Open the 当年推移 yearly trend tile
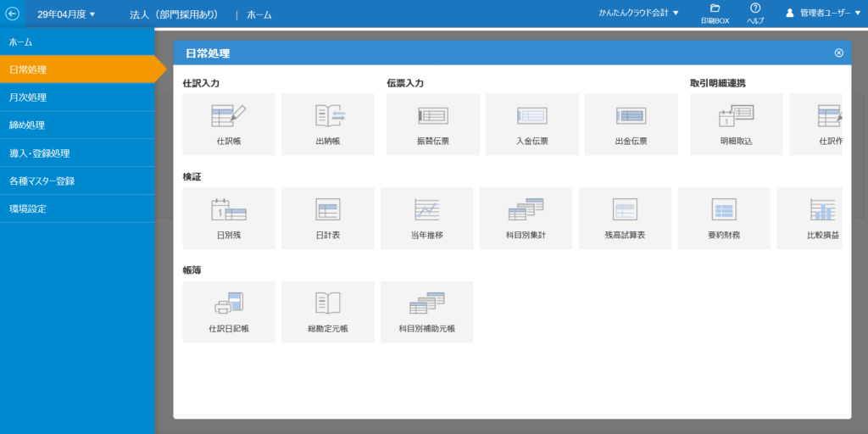Image resolution: width=868 pixels, height=434 pixels. 427,219
